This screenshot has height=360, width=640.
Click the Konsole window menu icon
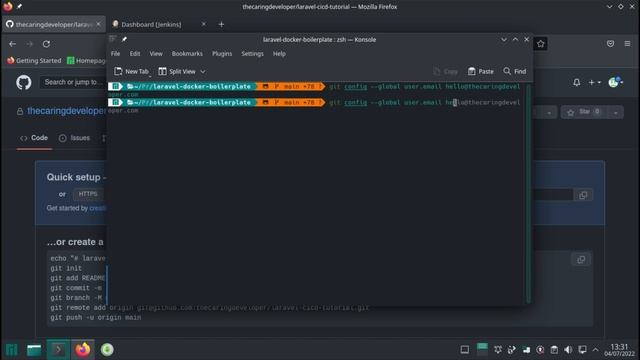pyautogui.click(x=113, y=39)
